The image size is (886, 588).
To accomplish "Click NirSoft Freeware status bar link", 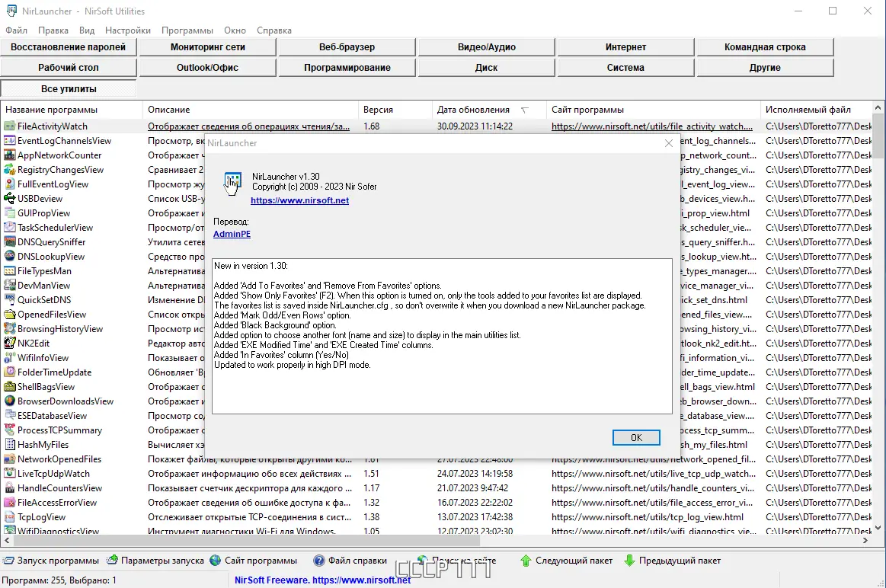I will (323, 580).
